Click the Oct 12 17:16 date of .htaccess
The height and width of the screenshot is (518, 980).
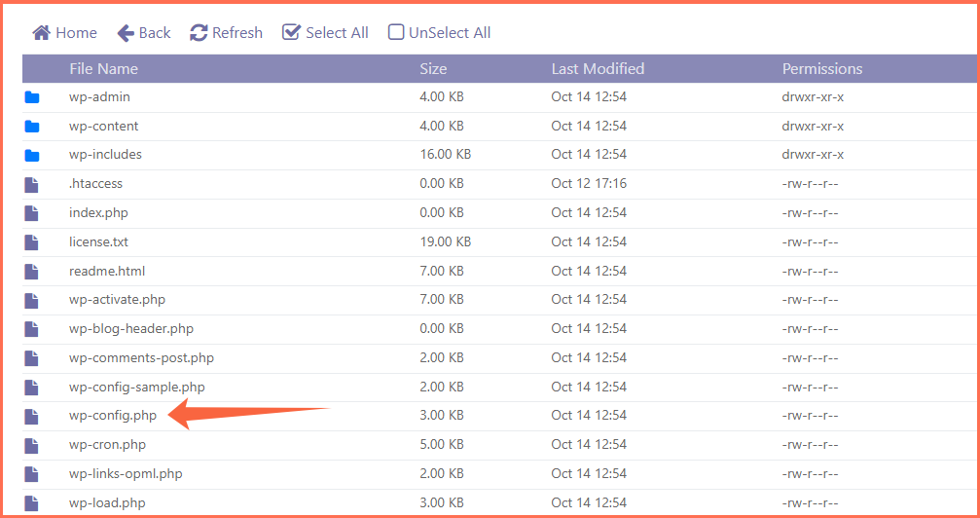(x=589, y=184)
